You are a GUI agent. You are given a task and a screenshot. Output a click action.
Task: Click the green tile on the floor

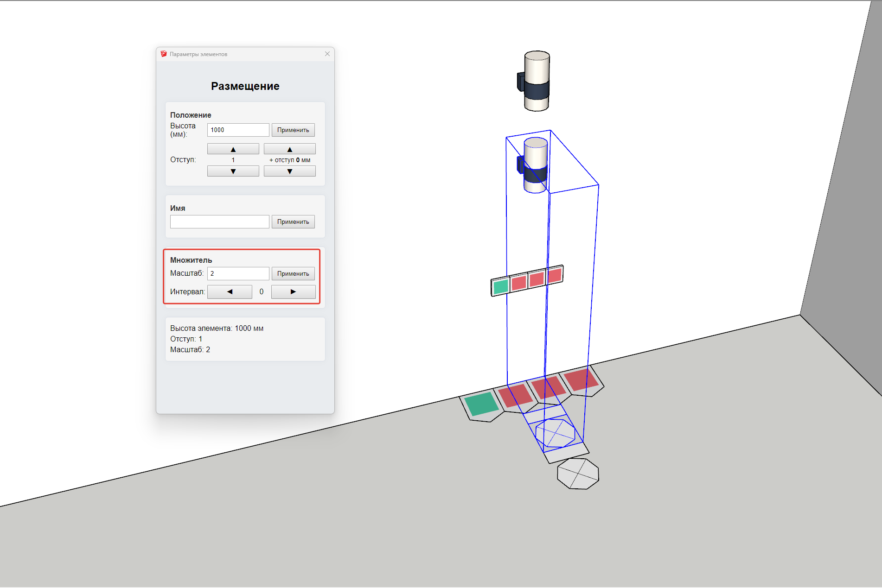[x=481, y=404]
